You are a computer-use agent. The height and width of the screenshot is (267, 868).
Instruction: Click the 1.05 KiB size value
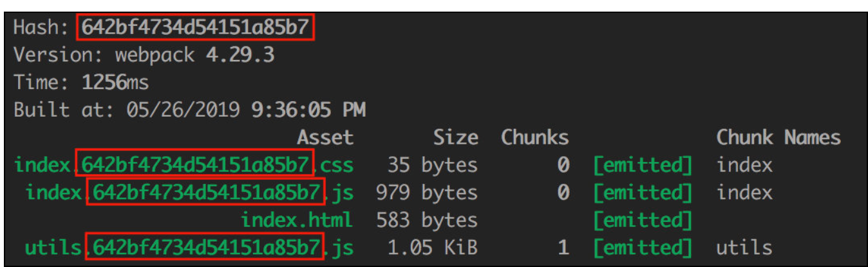point(433,248)
